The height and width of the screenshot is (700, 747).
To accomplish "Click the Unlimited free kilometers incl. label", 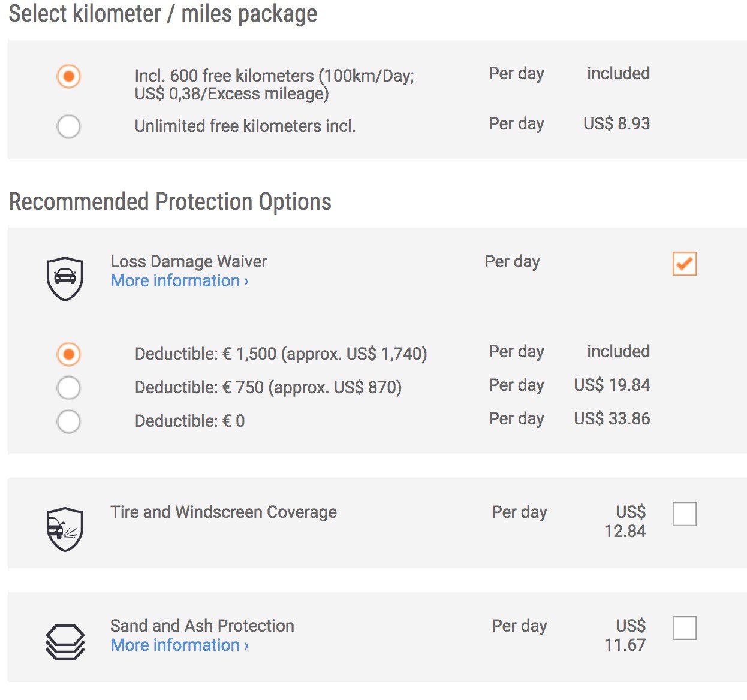I will [245, 126].
